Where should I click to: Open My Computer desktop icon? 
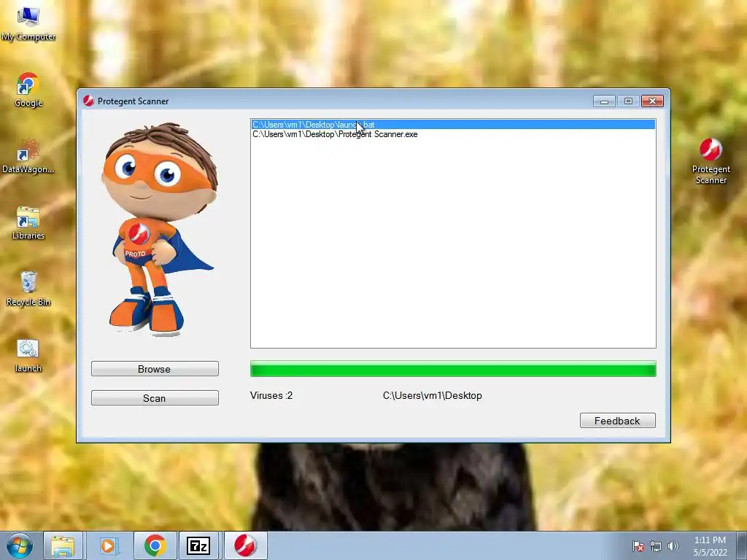click(x=28, y=24)
